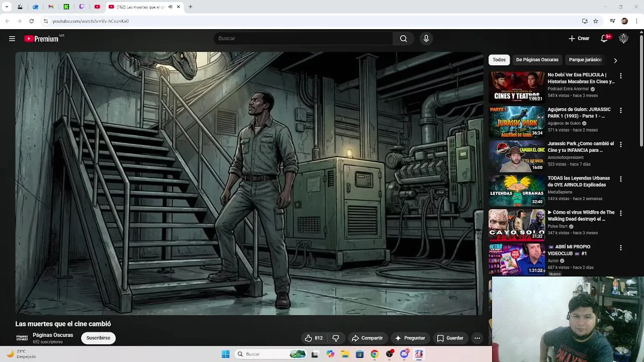Select the Parque jurásico filter chip
Screen dimensions: 644x362
tap(585, 60)
